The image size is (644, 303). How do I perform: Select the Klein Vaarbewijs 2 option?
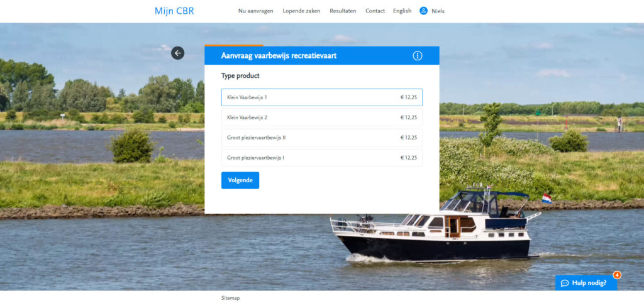[x=321, y=118]
